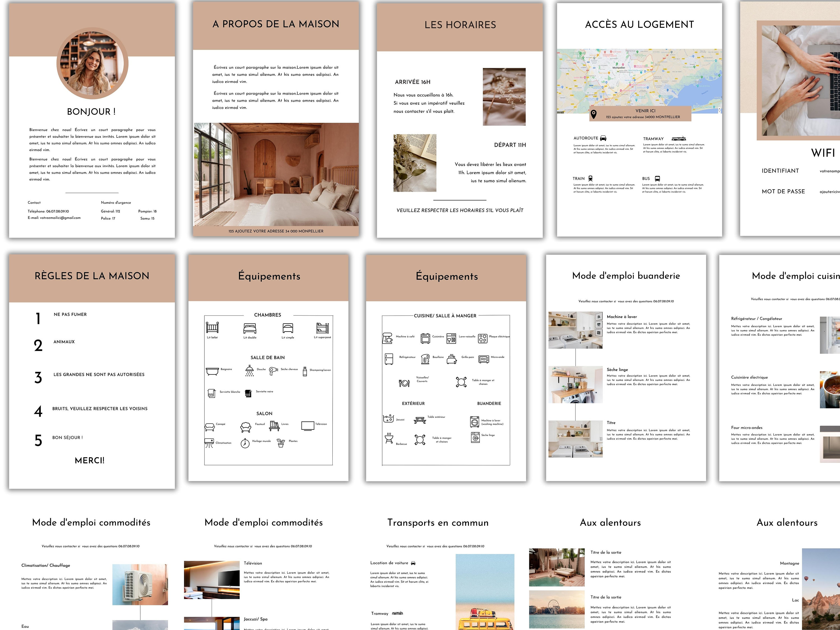Click the Micro-onde microwave icon
Image resolution: width=840 pixels, height=630 pixels.
click(484, 359)
